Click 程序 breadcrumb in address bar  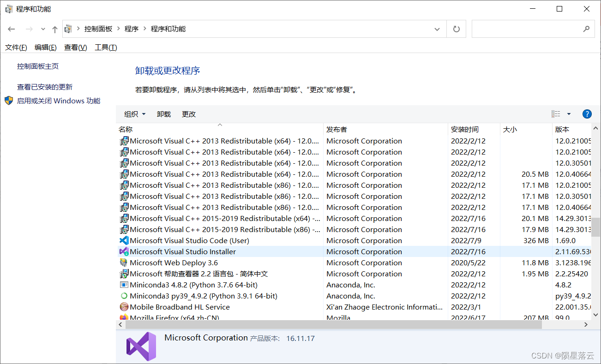coord(132,29)
